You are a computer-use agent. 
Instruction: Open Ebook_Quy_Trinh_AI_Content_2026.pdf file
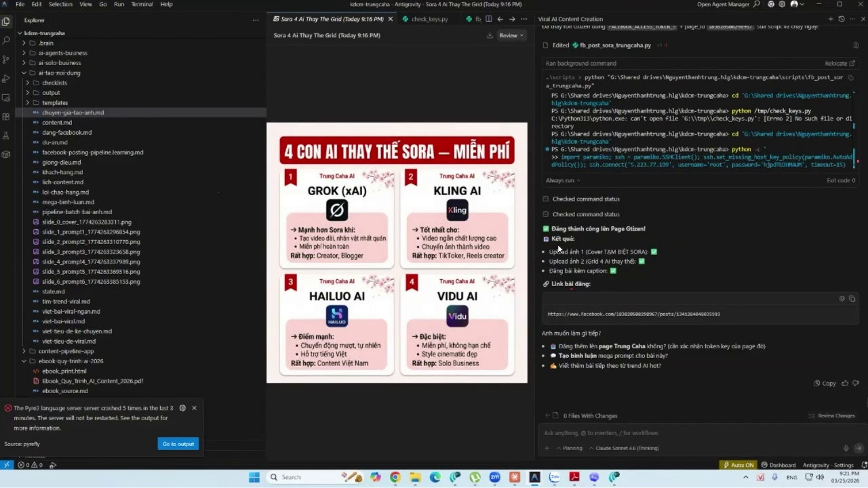coord(92,381)
